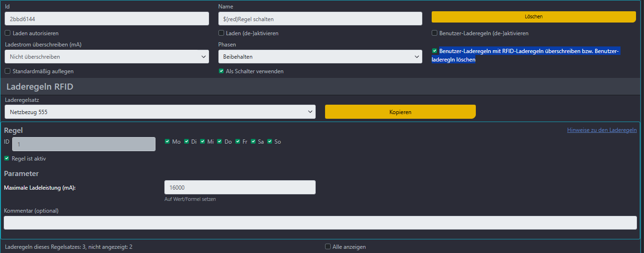644x253 pixels.
Task: Expand the Phasen dropdown
Action: pos(320,57)
